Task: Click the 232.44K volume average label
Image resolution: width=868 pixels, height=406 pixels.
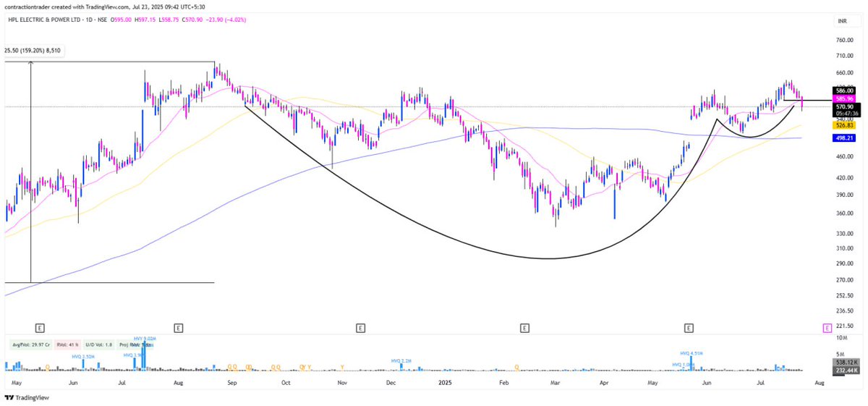Action: tap(845, 370)
